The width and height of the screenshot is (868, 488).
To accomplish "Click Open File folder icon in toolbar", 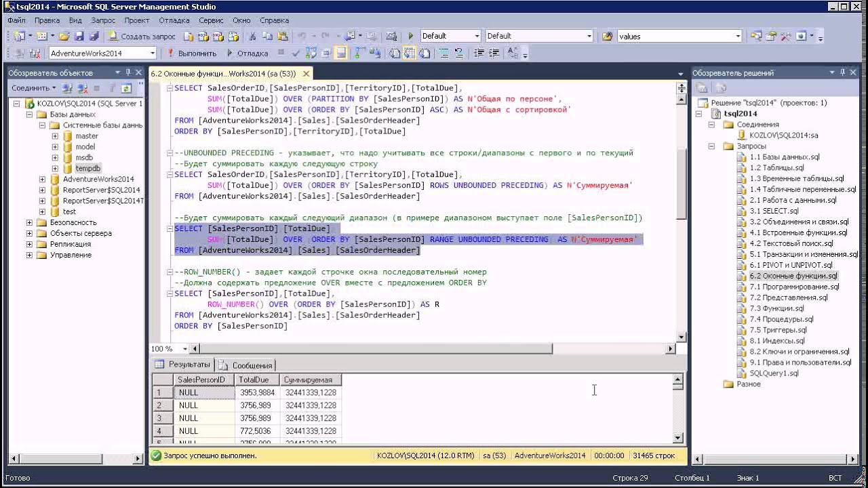I will 64,36.
